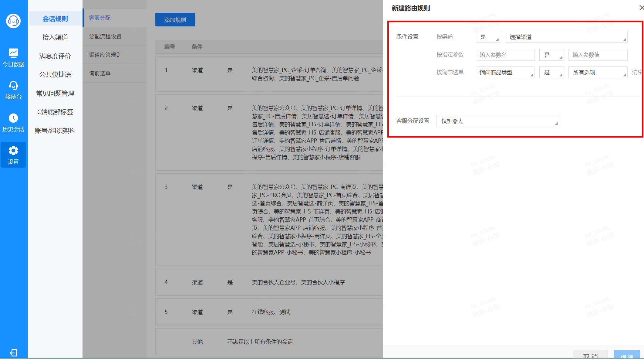644x361 pixels.
Task: Open the 询问商品类型 dropdown
Action: pos(505,73)
